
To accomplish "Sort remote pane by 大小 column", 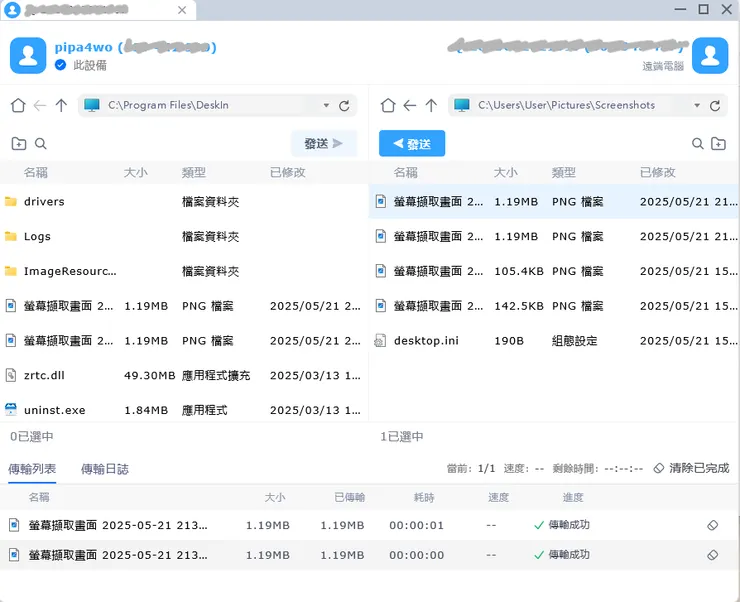I will [506, 173].
